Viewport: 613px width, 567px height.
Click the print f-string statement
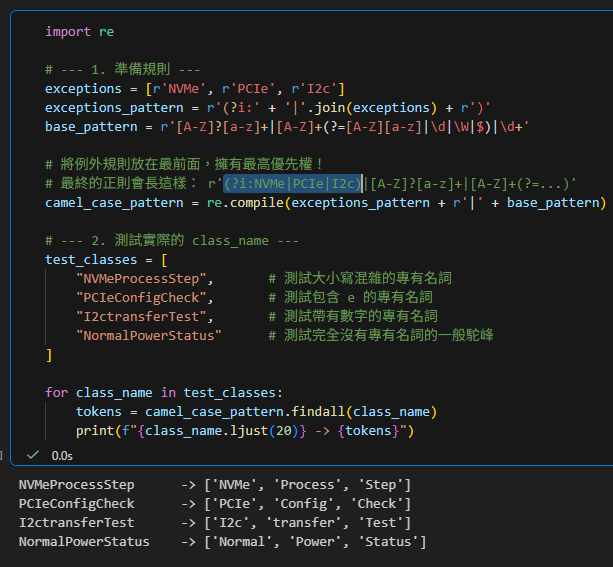point(245,430)
